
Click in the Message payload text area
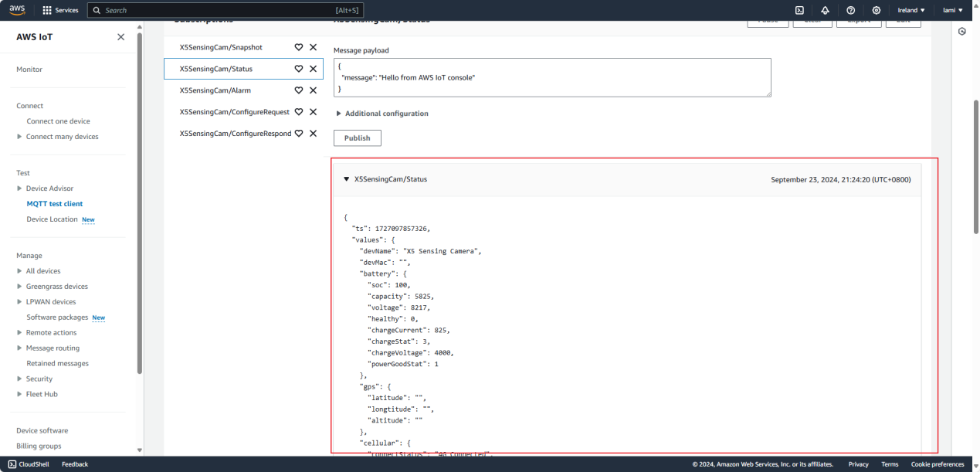(x=552, y=78)
